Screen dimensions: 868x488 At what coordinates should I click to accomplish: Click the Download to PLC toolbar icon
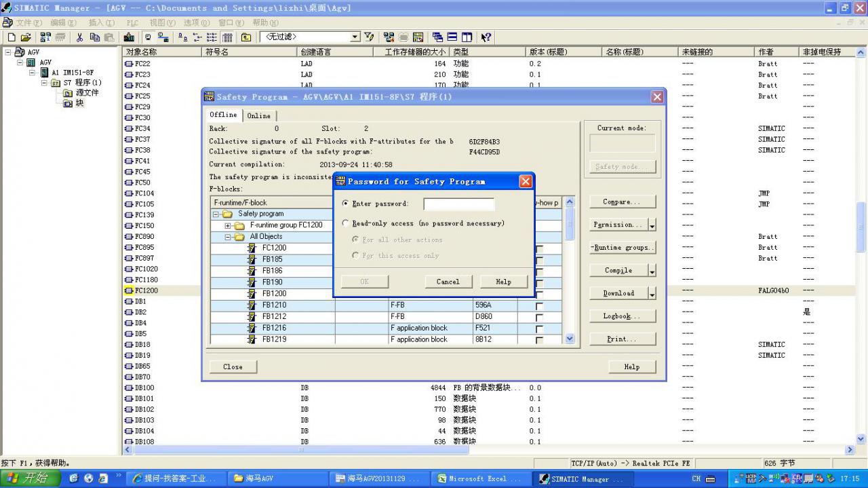128,37
